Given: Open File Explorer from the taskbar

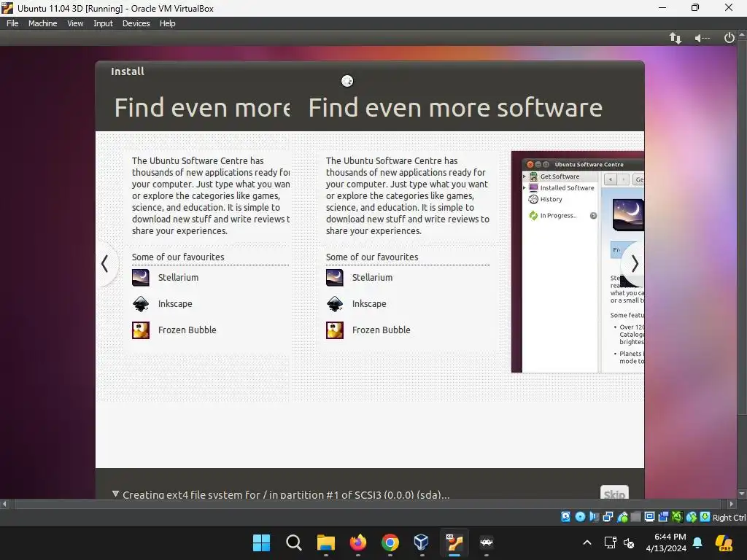Looking at the screenshot, I should (x=326, y=542).
